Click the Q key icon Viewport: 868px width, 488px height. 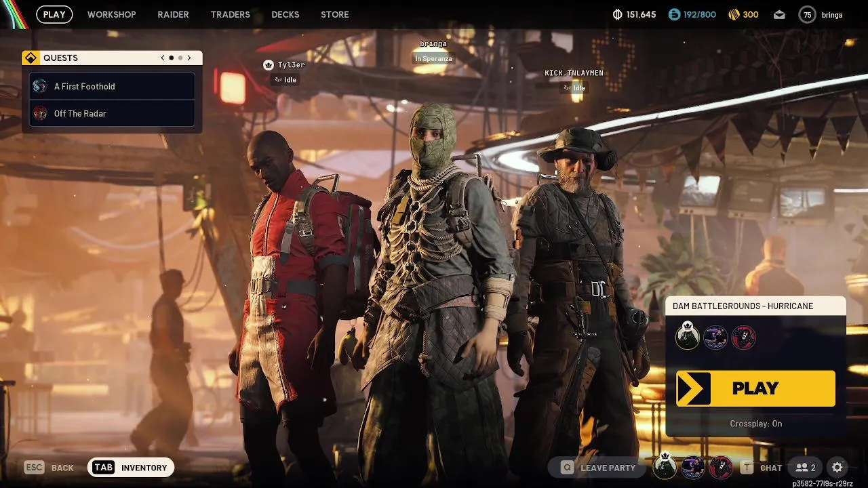(x=567, y=468)
